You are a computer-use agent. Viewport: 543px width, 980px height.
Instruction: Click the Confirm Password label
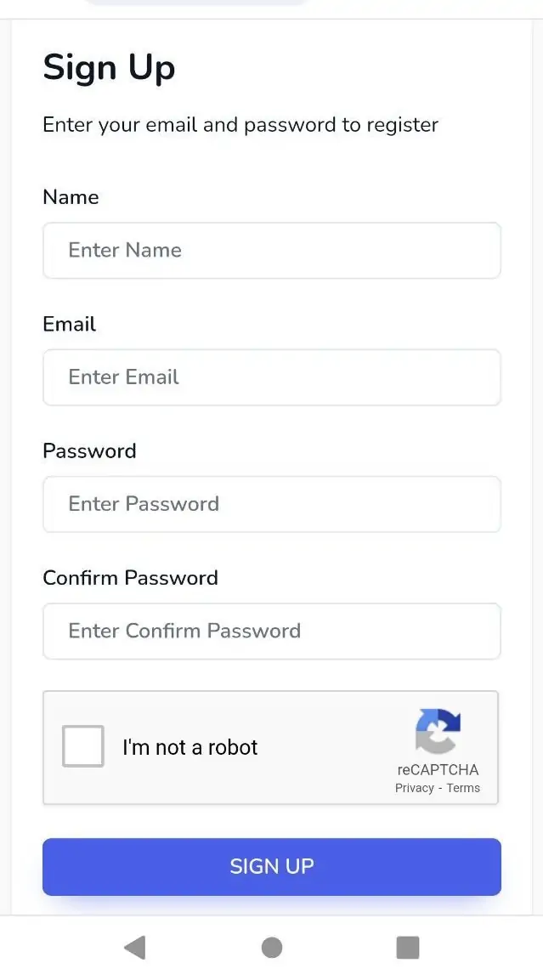pyautogui.click(x=130, y=578)
